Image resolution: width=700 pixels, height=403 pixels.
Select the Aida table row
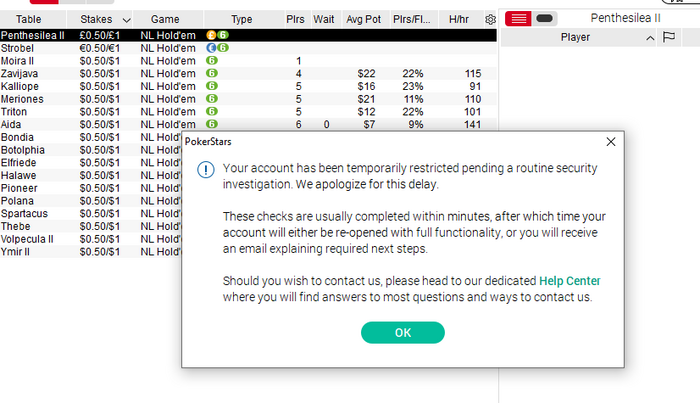click(248, 124)
